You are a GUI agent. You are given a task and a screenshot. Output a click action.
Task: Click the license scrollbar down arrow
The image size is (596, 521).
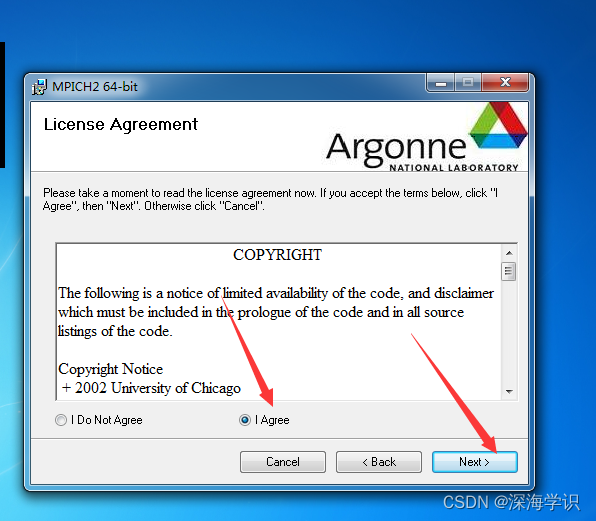509,391
